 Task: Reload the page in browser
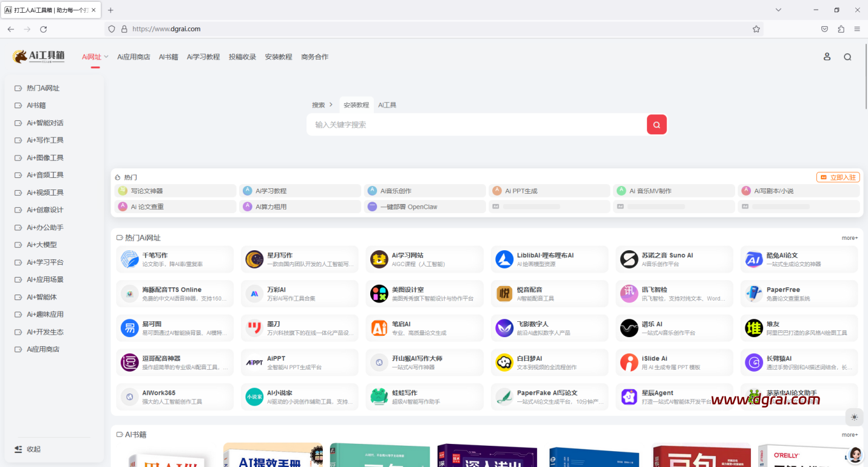click(44, 29)
